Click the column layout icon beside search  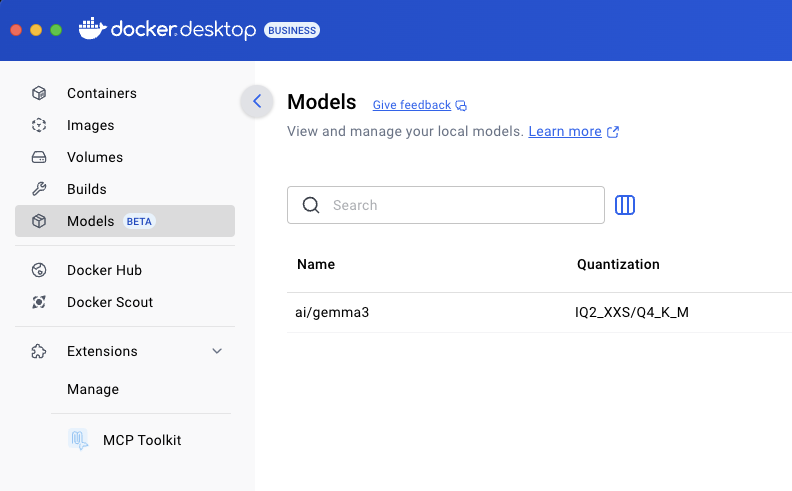point(625,205)
